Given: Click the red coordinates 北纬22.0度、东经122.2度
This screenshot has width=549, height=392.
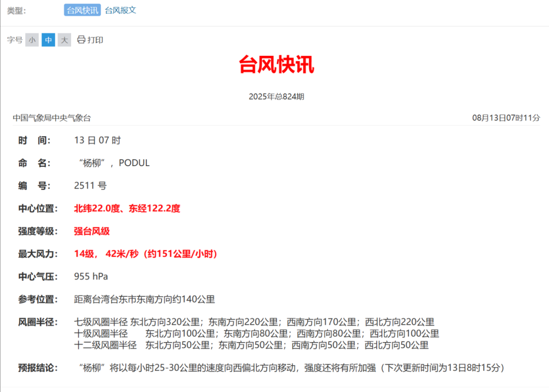Looking at the screenshot, I should click(x=127, y=208).
